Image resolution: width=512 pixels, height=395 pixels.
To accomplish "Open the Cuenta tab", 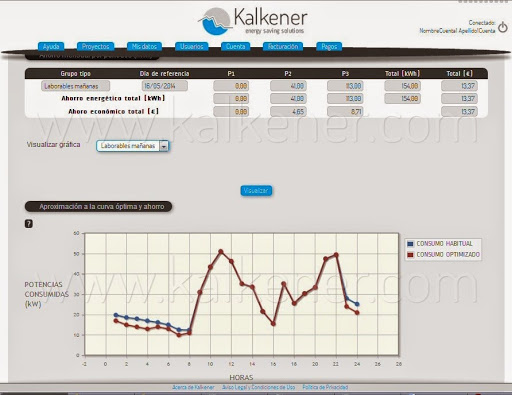I will (235, 46).
